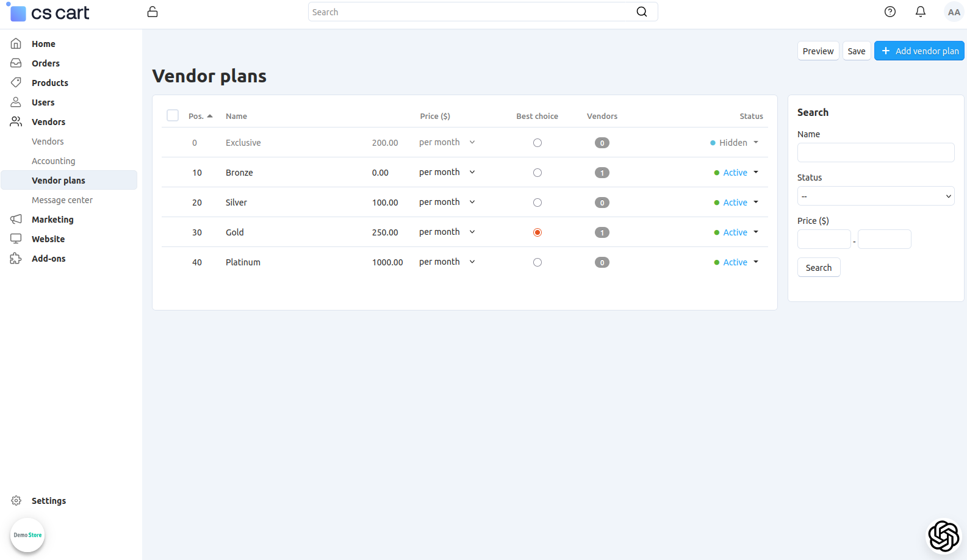This screenshot has height=560, width=967.
Task: Open the AA user avatar menu
Action: [954, 12]
